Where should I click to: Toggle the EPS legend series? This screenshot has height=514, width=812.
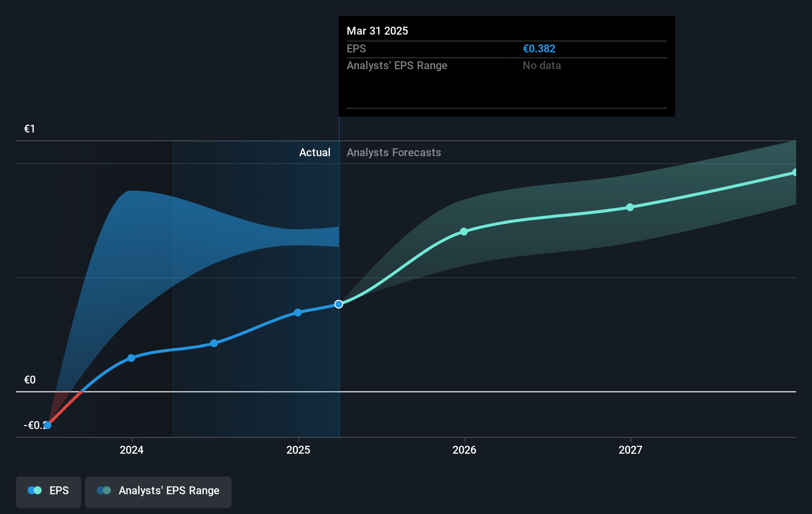(48, 492)
